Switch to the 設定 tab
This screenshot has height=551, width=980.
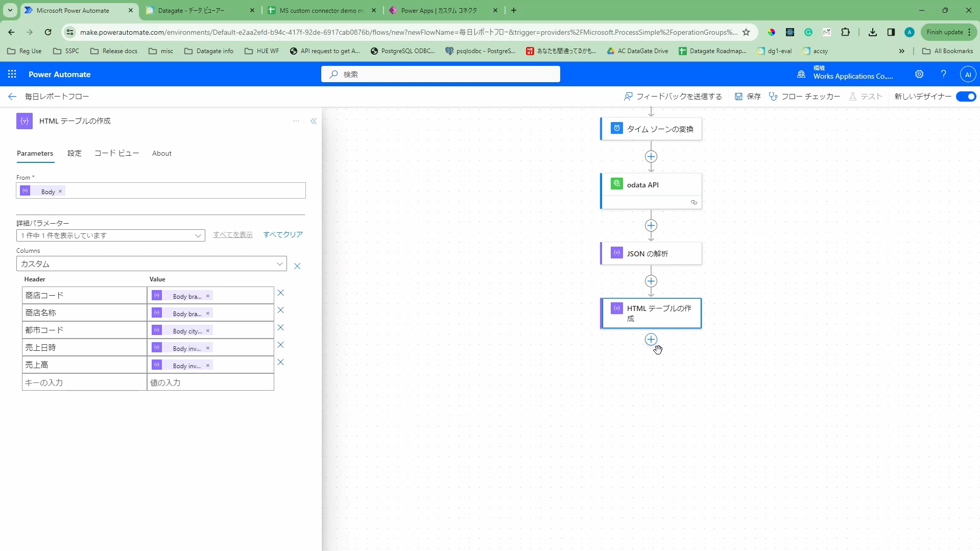(75, 153)
